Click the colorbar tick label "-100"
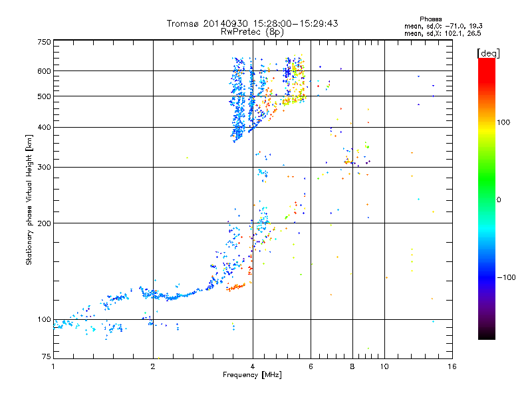Viewport: 532px width, 399px height. (x=506, y=277)
